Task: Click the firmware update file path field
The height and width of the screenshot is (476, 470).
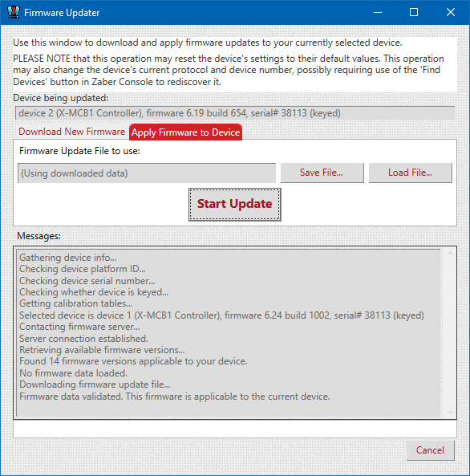Action: [x=147, y=173]
